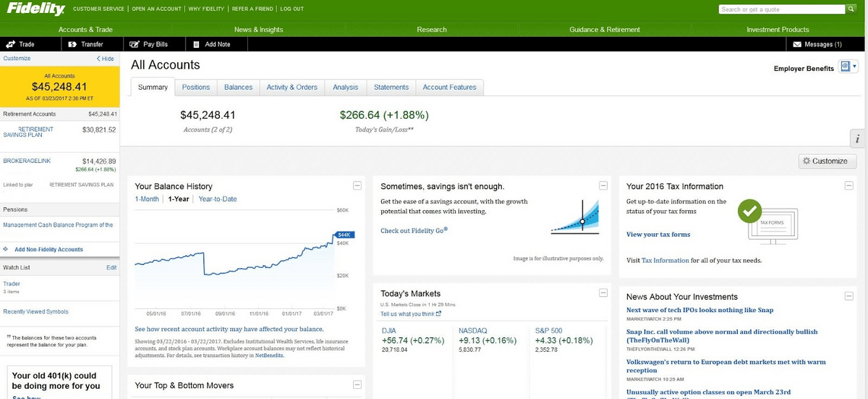Hide the left accounts sidebar

click(105, 59)
